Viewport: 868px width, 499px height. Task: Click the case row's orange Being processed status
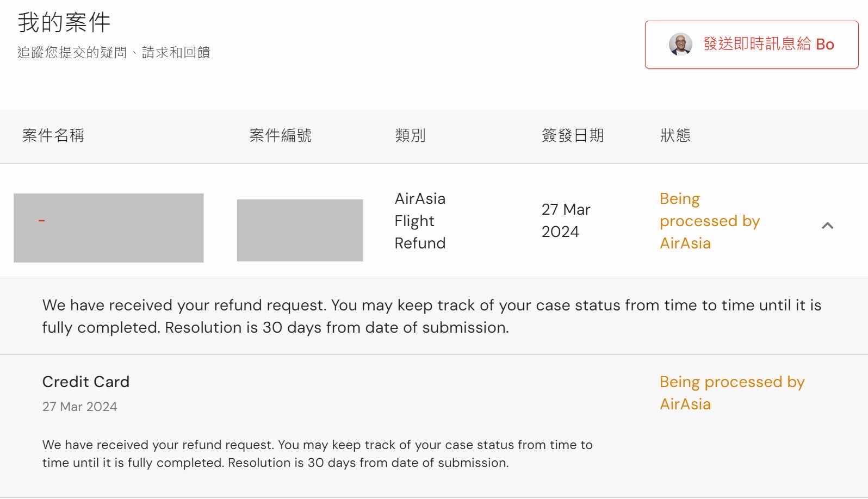click(x=709, y=221)
